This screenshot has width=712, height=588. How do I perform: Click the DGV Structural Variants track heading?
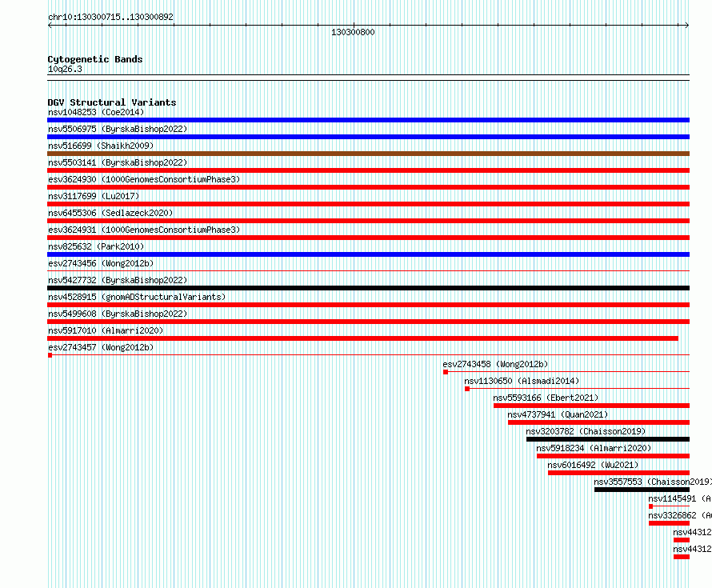coord(112,102)
